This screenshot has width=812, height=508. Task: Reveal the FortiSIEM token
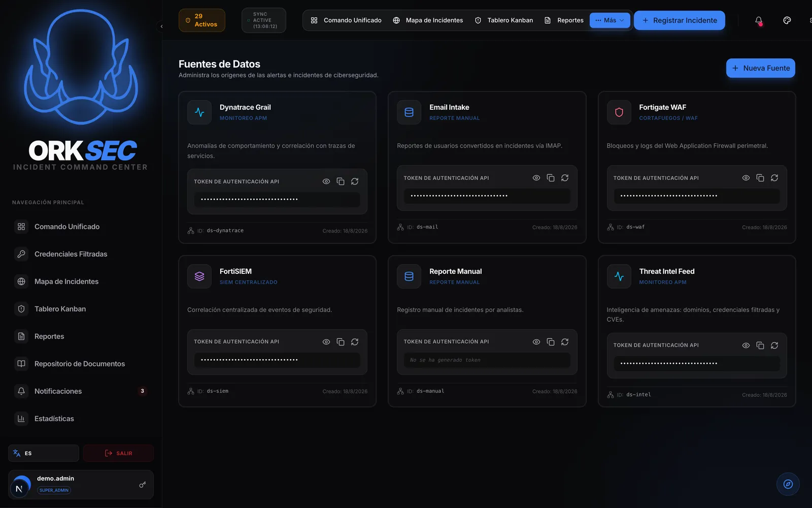click(326, 342)
